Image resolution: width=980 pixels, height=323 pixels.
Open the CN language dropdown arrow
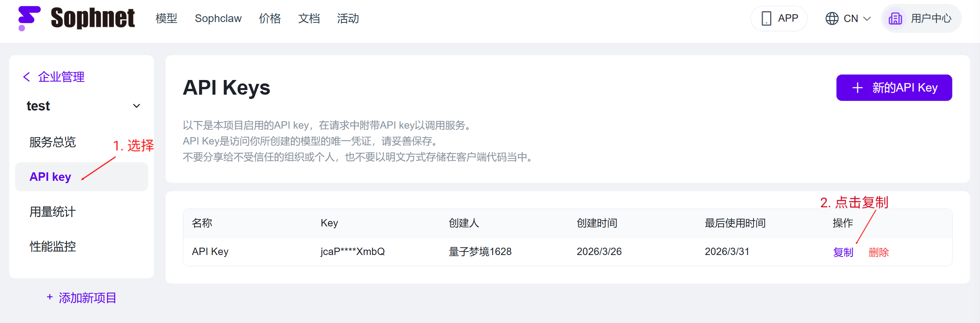tap(867, 19)
